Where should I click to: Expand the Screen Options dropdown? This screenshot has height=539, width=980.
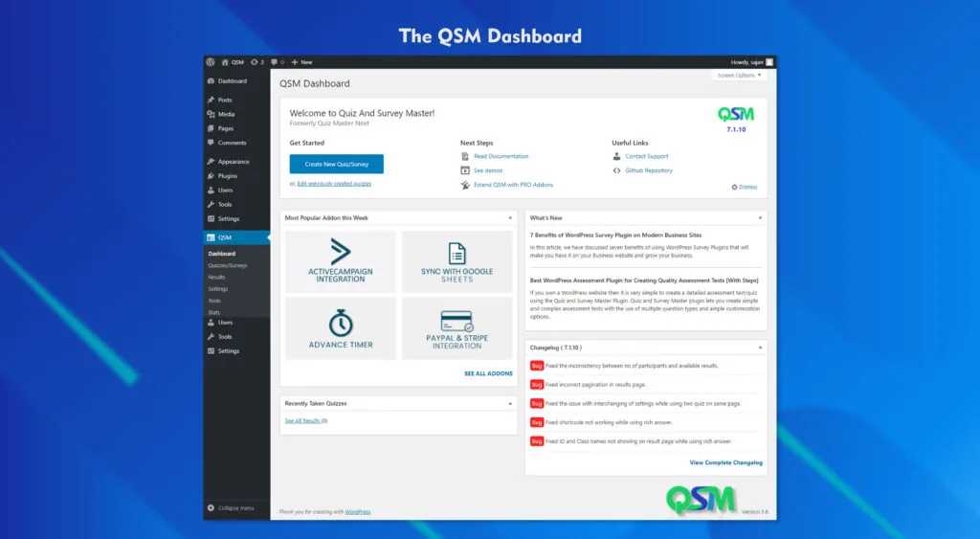740,75
